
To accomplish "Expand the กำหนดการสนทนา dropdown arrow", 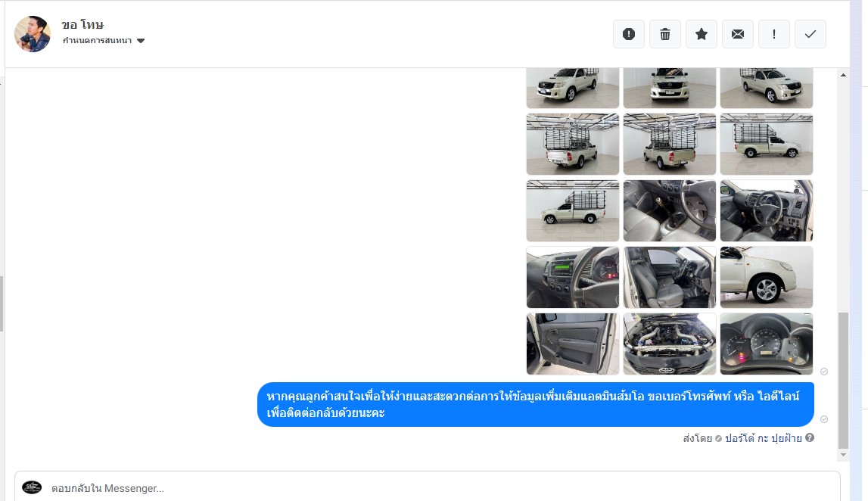I will pos(141,40).
